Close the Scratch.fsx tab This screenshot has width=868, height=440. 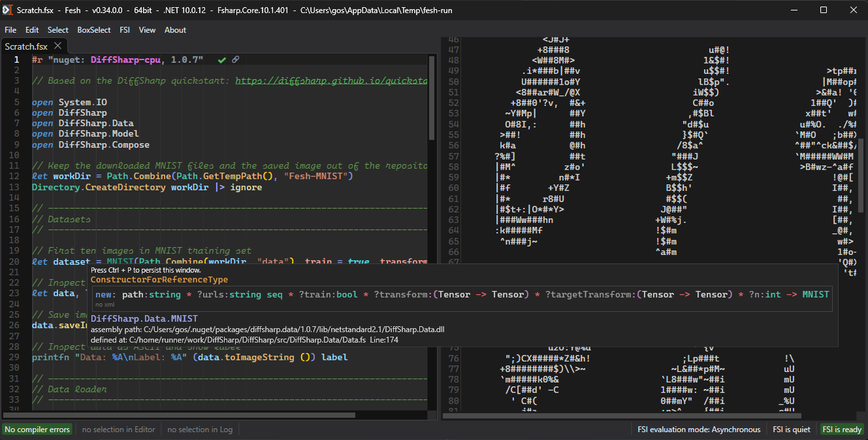click(57, 46)
